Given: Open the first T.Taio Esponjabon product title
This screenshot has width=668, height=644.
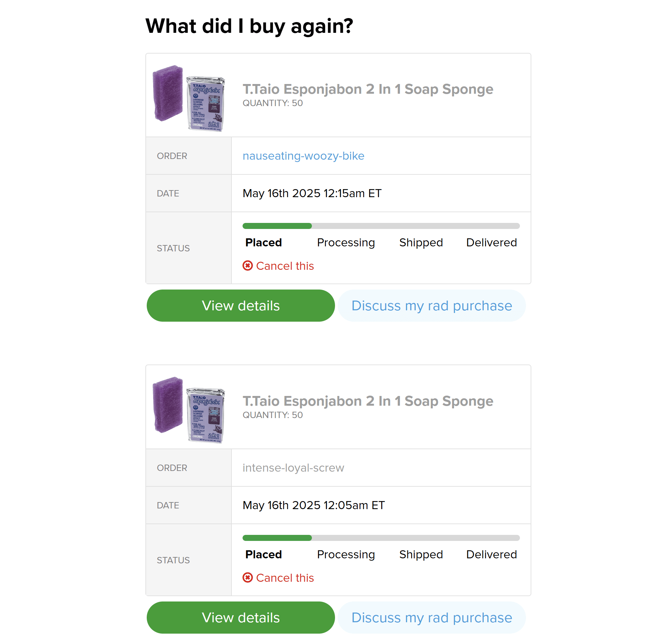Looking at the screenshot, I should (368, 89).
